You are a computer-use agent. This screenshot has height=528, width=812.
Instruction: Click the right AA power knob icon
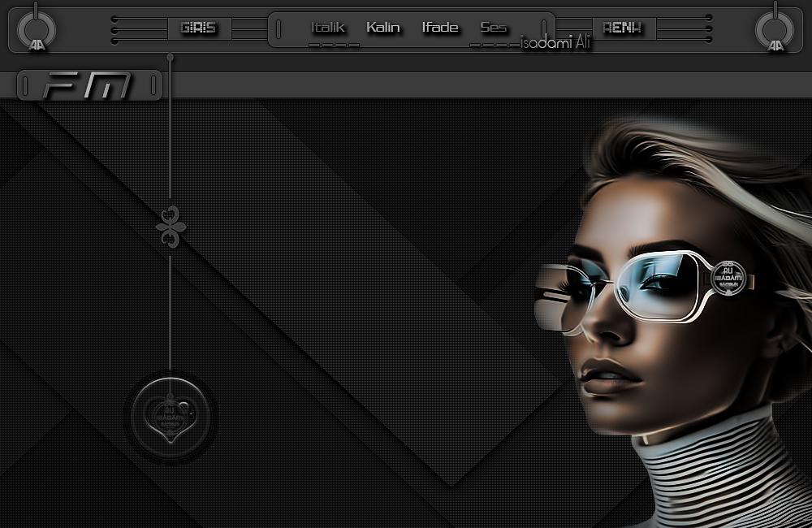coord(775,28)
